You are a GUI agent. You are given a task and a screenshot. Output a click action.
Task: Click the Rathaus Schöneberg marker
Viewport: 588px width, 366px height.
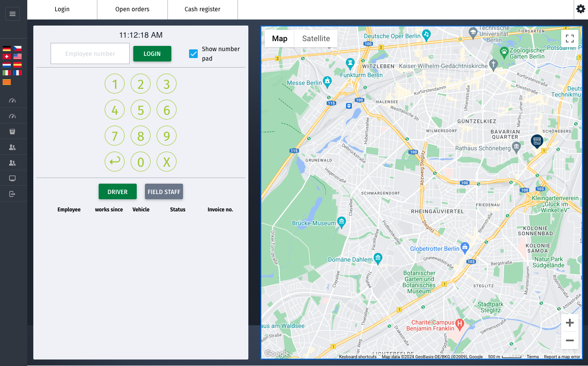[516, 148]
